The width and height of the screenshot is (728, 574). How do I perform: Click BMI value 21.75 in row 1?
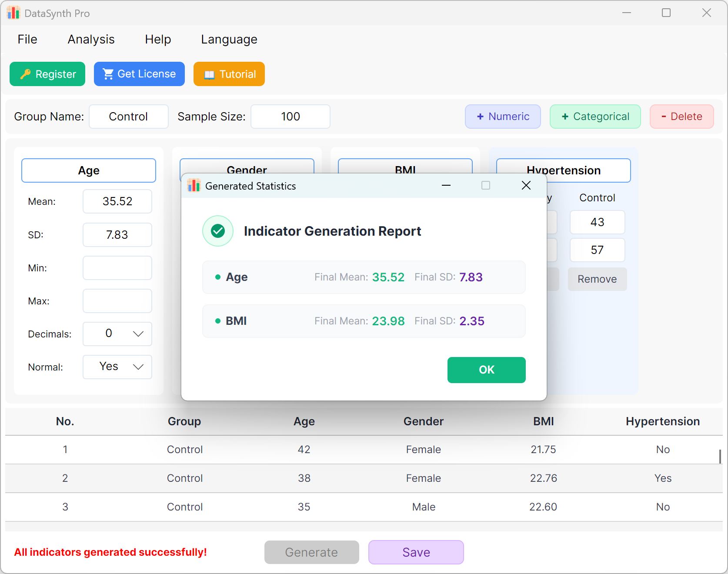pyautogui.click(x=543, y=450)
